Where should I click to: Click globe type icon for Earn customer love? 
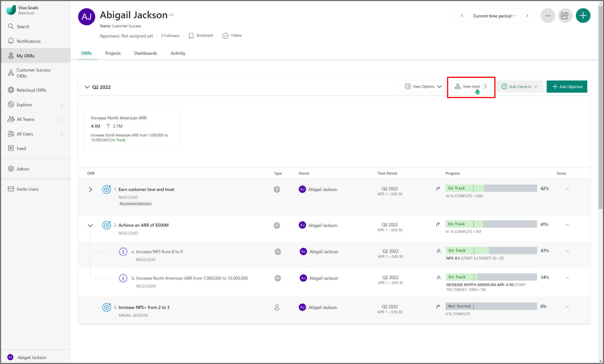277,190
